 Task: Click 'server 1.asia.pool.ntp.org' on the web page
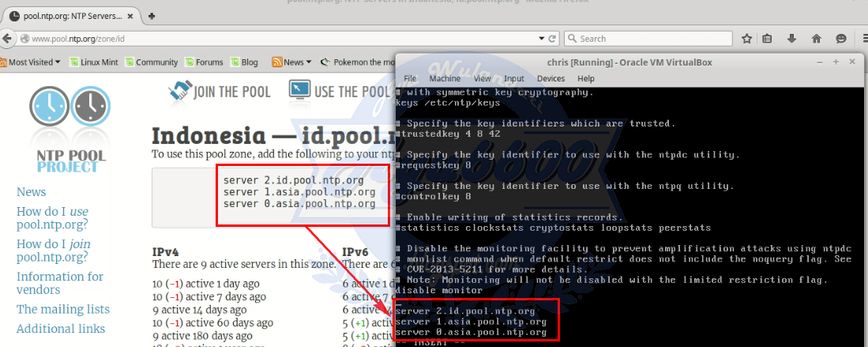click(x=299, y=192)
